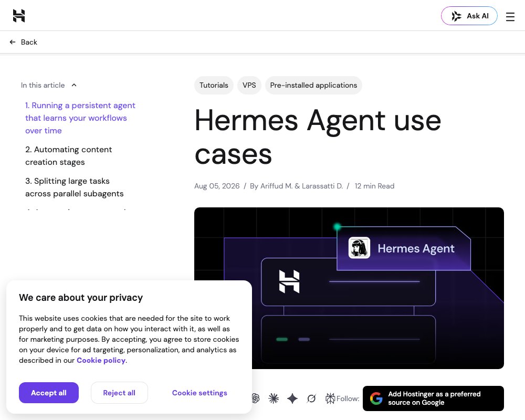
Task: Summarize with the ChatGPT icon
Action: pyautogui.click(x=256, y=398)
